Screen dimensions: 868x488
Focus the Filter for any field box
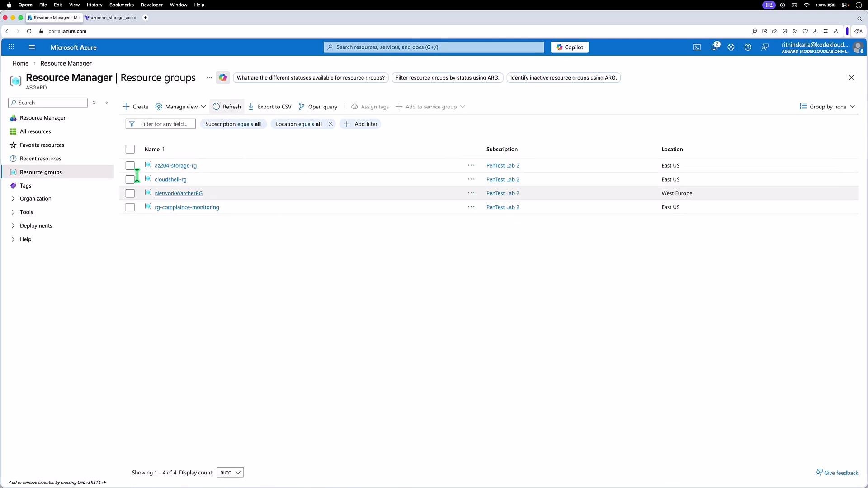coord(160,124)
